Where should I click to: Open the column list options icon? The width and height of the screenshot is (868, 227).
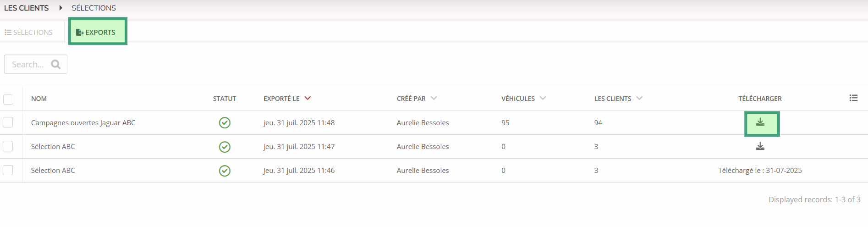(x=853, y=98)
